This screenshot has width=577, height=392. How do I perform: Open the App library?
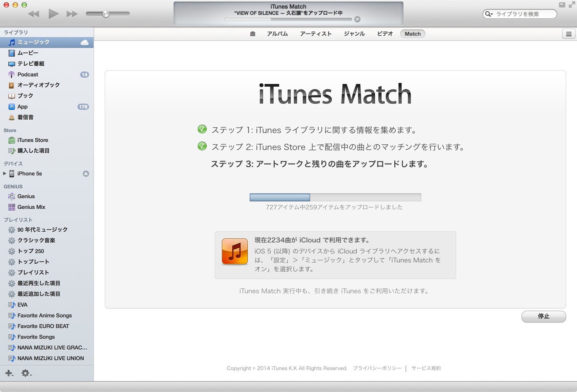47,107
